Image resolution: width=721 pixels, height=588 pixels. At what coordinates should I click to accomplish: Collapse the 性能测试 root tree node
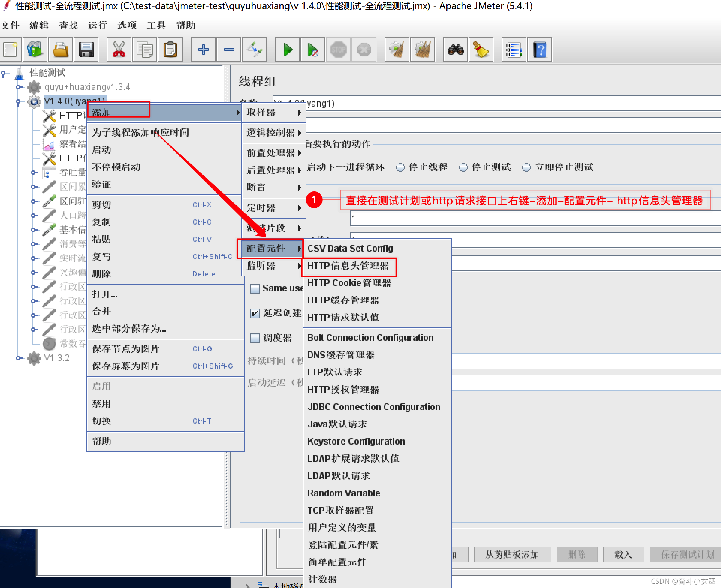(3, 74)
